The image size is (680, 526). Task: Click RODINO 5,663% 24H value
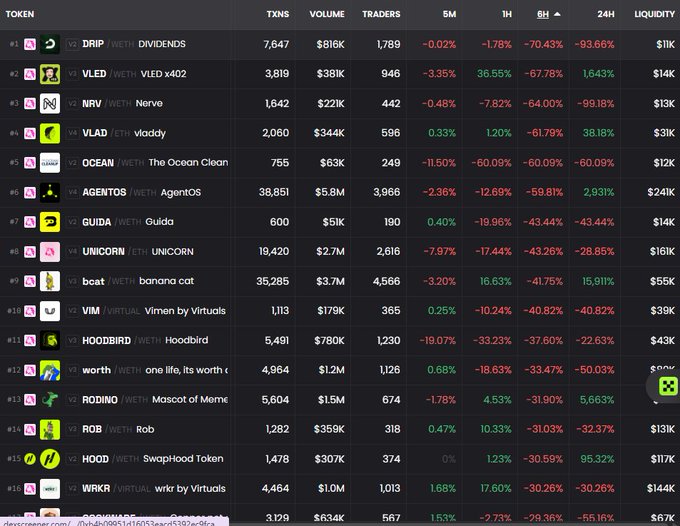point(597,400)
